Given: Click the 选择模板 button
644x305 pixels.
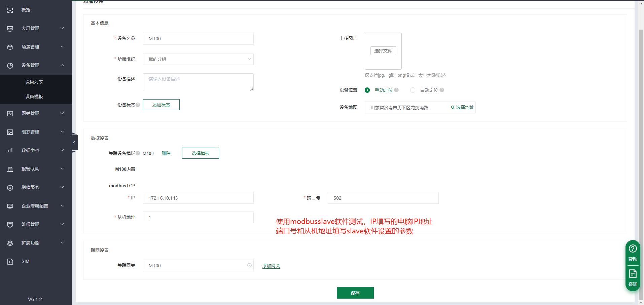Looking at the screenshot, I should pyautogui.click(x=200, y=153).
